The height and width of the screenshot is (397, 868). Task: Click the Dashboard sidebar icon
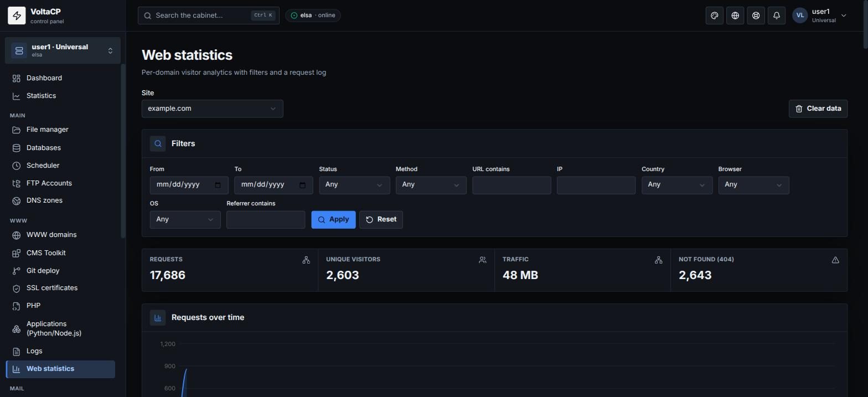(17, 78)
